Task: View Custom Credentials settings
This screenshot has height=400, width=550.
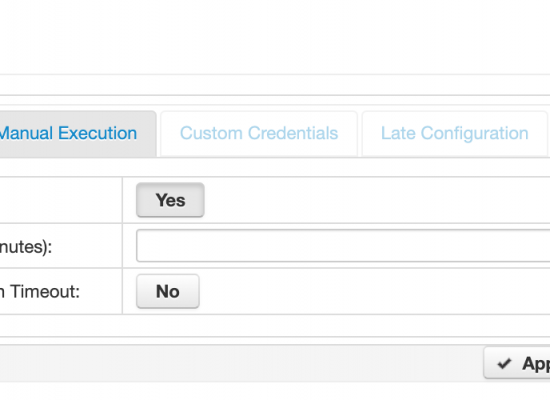Action: [x=259, y=134]
